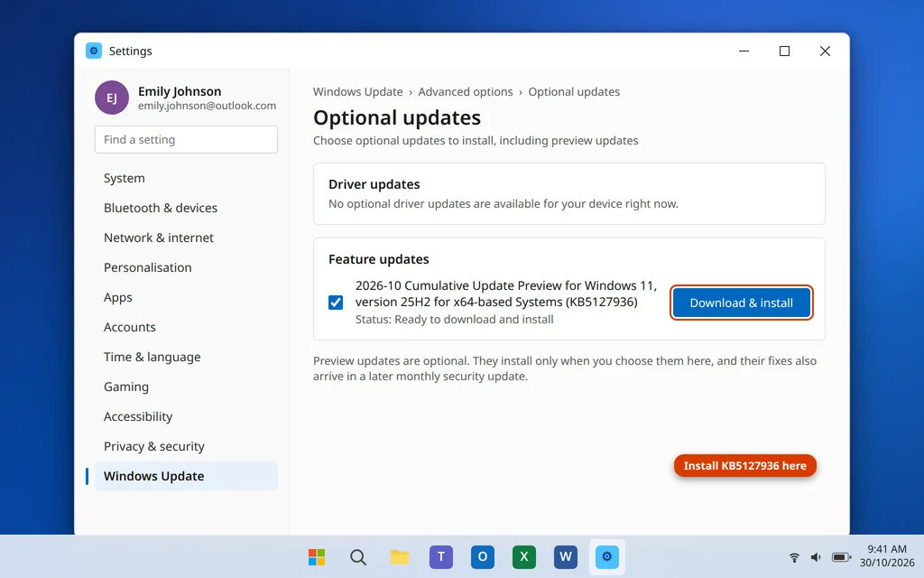Image resolution: width=924 pixels, height=578 pixels.
Task: Minimize the Settings window
Action: [744, 51]
